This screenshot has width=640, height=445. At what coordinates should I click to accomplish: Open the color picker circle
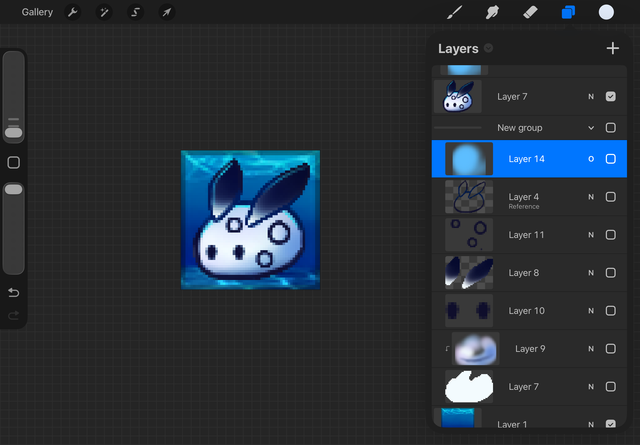[x=606, y=12]
